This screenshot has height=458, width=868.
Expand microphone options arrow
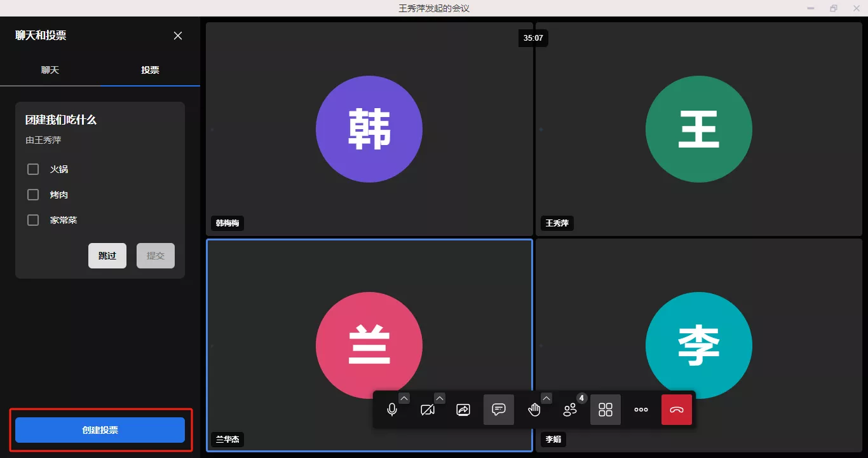[x=404, y=398]
